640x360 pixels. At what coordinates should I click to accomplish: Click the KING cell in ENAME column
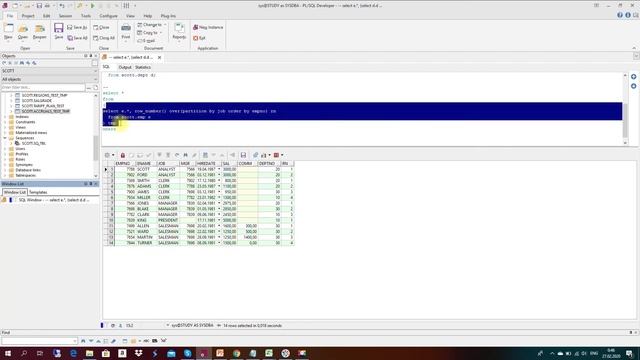tap(146, 220)
